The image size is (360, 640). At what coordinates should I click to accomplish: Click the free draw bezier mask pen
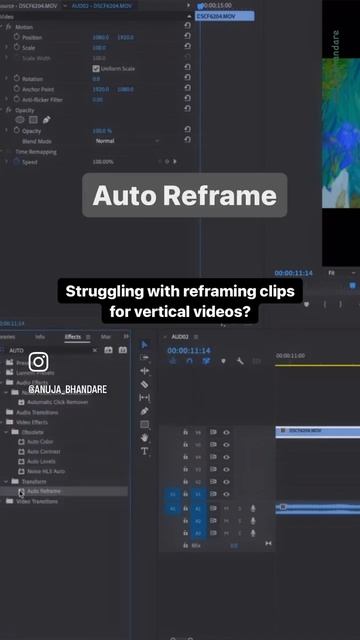47,120
